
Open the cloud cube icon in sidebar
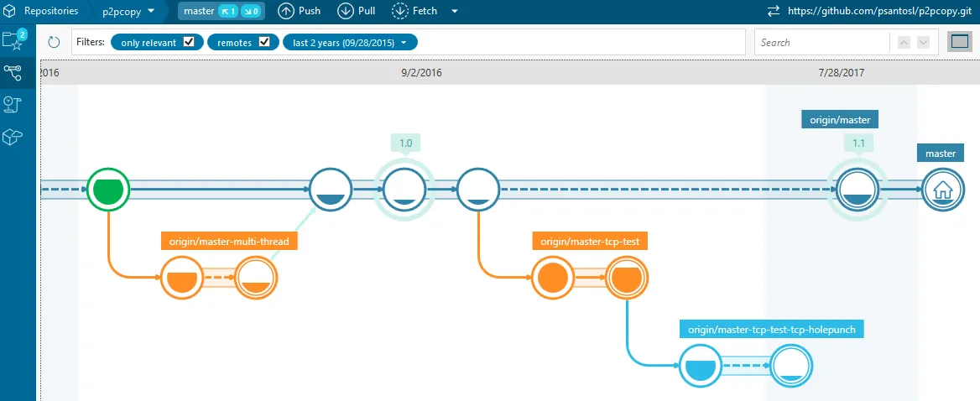coord(13,137)
